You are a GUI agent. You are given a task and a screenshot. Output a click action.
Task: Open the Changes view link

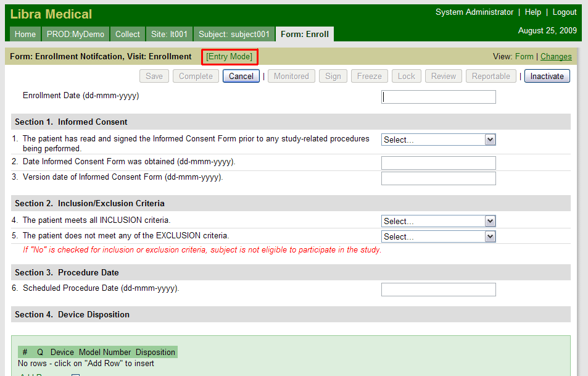[x=556, y=57]
